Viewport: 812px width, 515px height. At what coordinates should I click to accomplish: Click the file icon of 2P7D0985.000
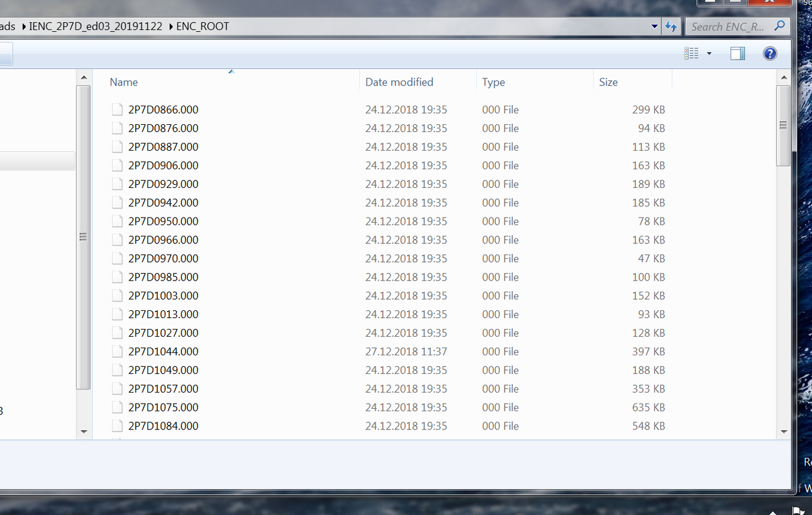116,277
